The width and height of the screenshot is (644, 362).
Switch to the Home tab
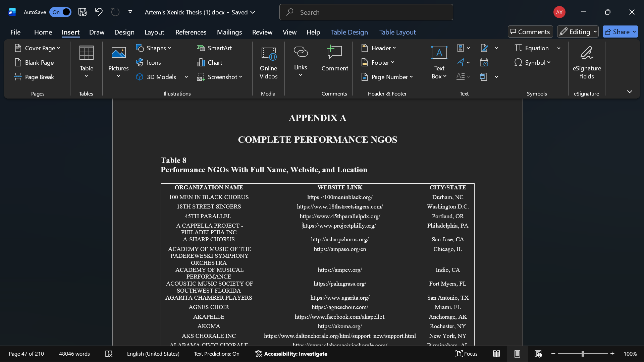43,32
